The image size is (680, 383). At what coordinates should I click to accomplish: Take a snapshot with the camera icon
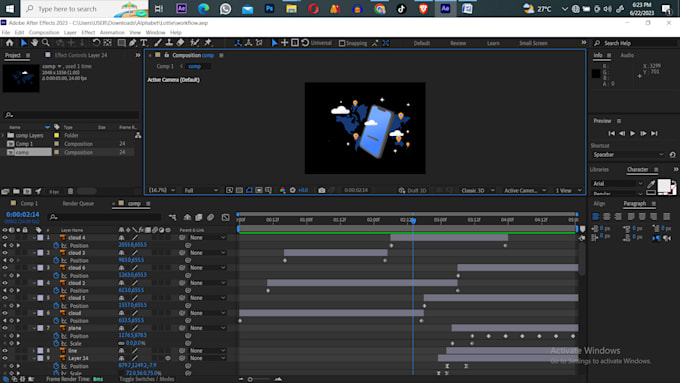coord(321,190)
